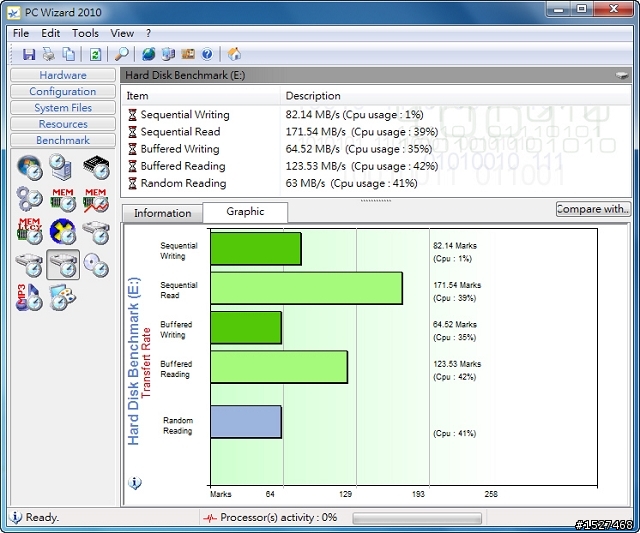640x533 pixels.
Task: Click the blue Random Reading bar
Action: (x=246, y=422)
